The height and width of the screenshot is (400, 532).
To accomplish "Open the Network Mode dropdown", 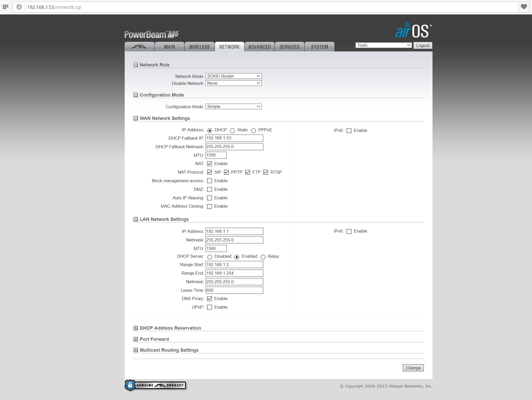I will pyautogui.click(x=233, y=76).
